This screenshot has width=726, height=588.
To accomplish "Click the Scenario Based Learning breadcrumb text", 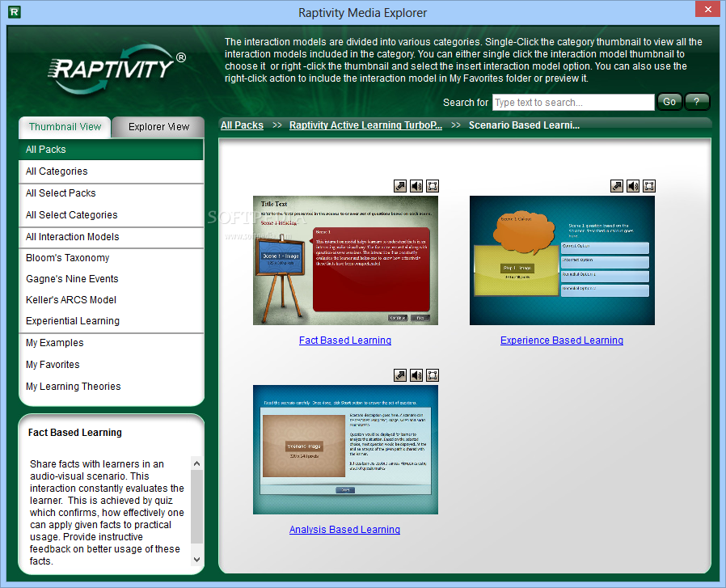I will pyautogui.click(x=524, y=125).
